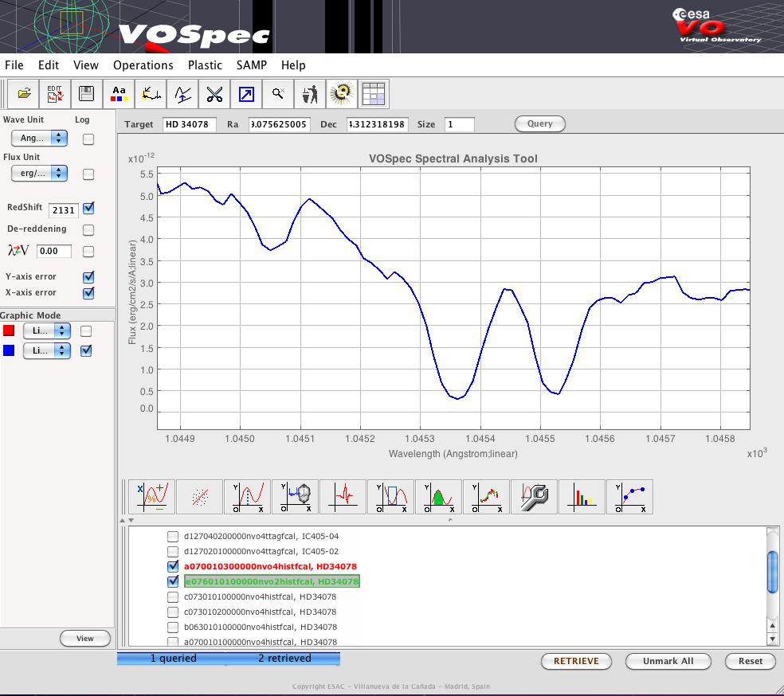
Task: Click the red pulse wavelet icon
Action: 343,497
